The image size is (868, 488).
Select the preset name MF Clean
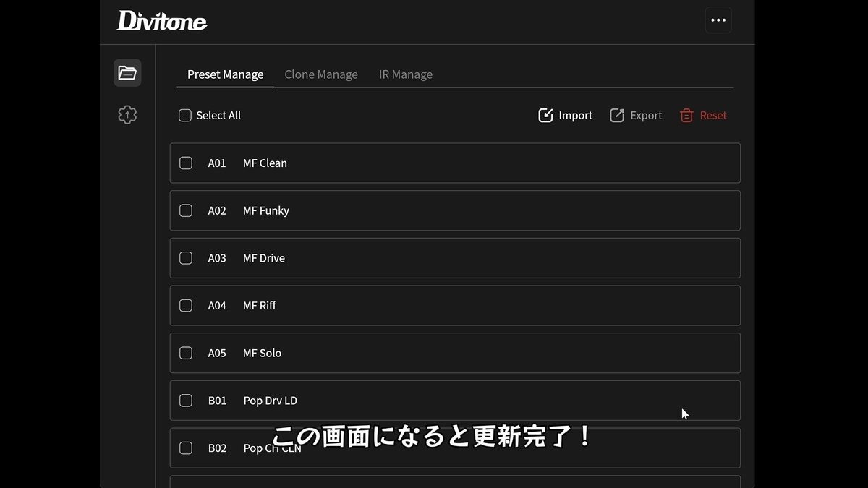coord(265,163)
